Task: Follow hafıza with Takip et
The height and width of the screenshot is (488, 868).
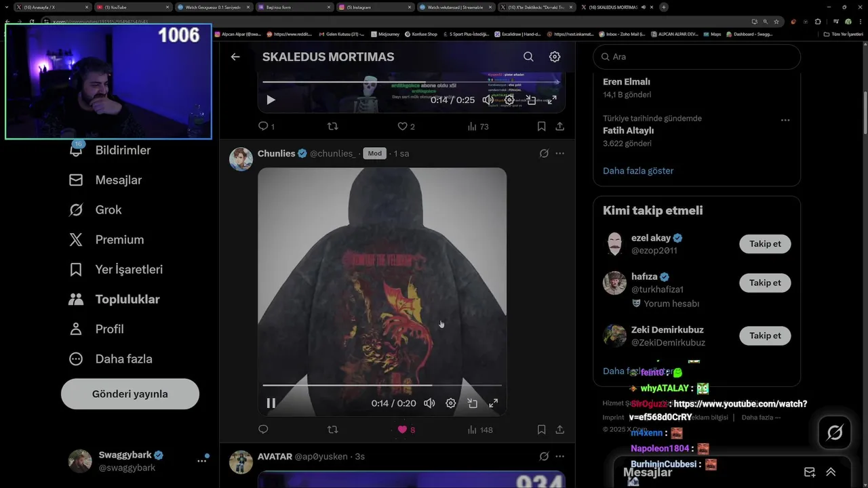Action: (x=765, y=283)
